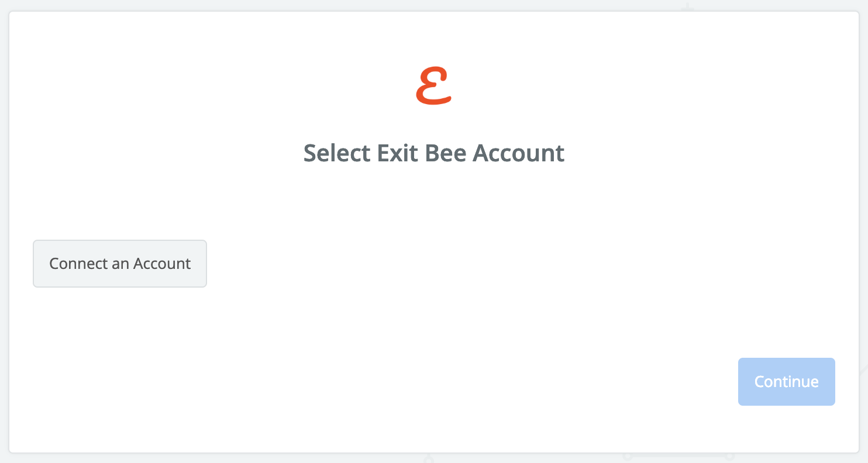Select the 'Select Exit Bee Account' heading
The image size is (868, 463).
434,153
